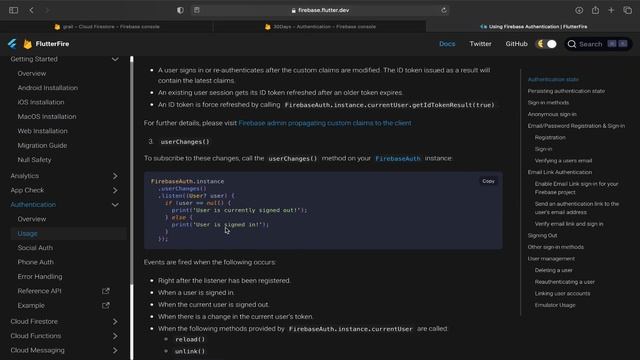
Task: Expand the Cloud Firestore section chevron
Action: [115, 322]
